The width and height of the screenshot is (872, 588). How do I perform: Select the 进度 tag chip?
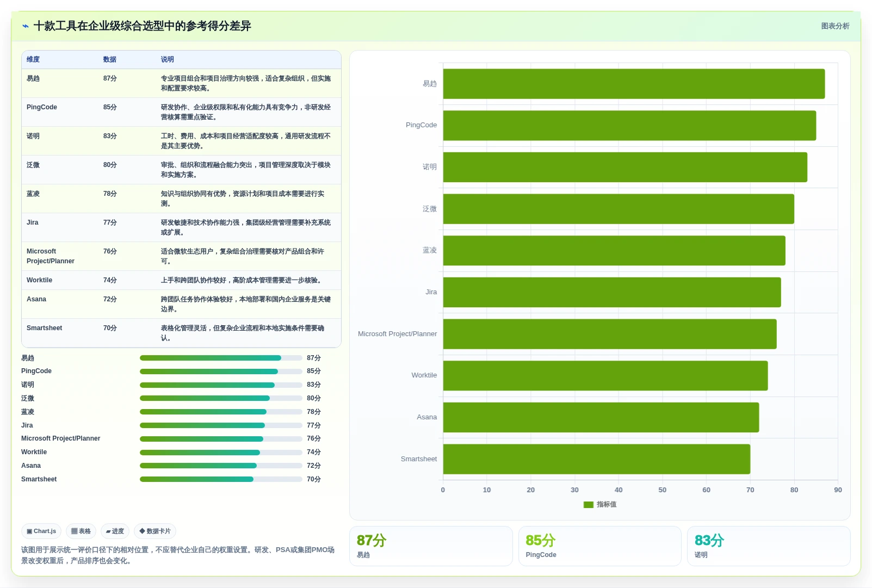point(115,531)
